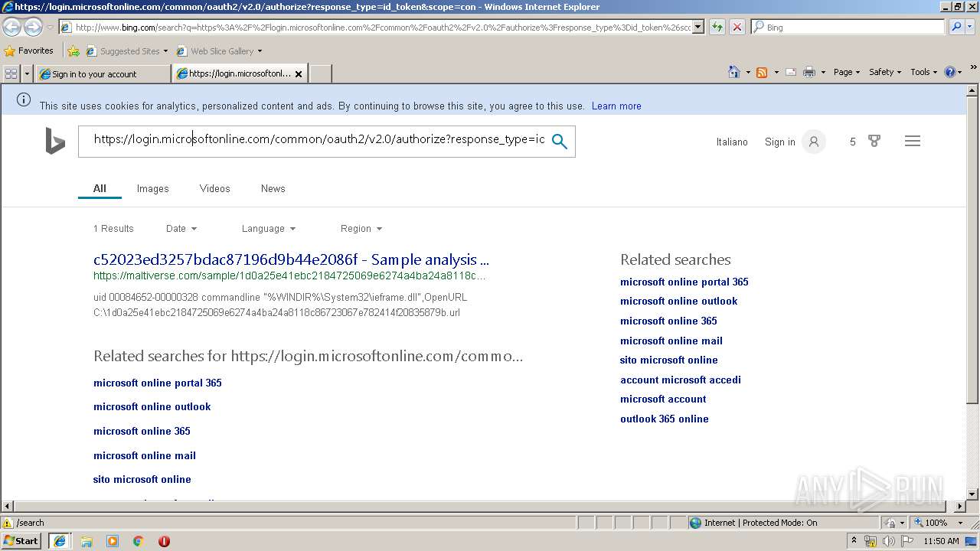Expand the Web Slice Gallery dropdown
The width and height of the screenshot is (980, 551).
pos(260,51)
